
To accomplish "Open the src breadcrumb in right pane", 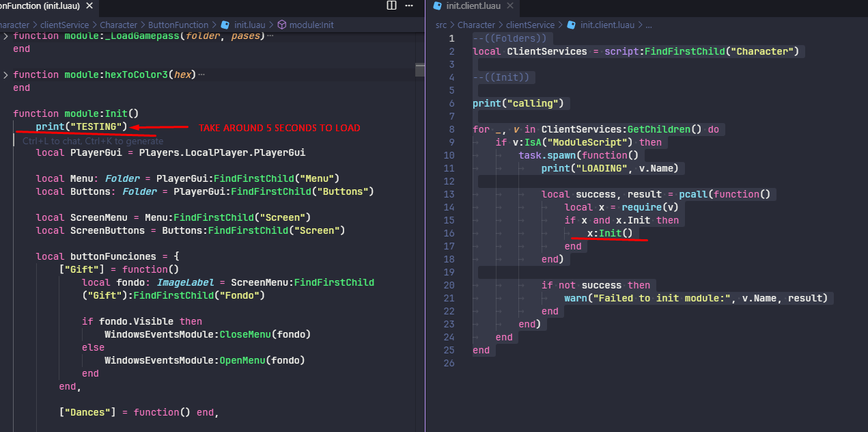I will (x=442, y=25).
